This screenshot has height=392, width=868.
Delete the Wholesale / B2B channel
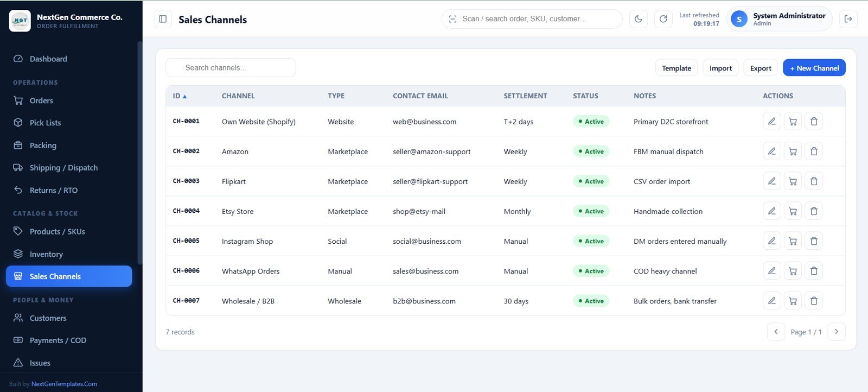pos(814,300)
